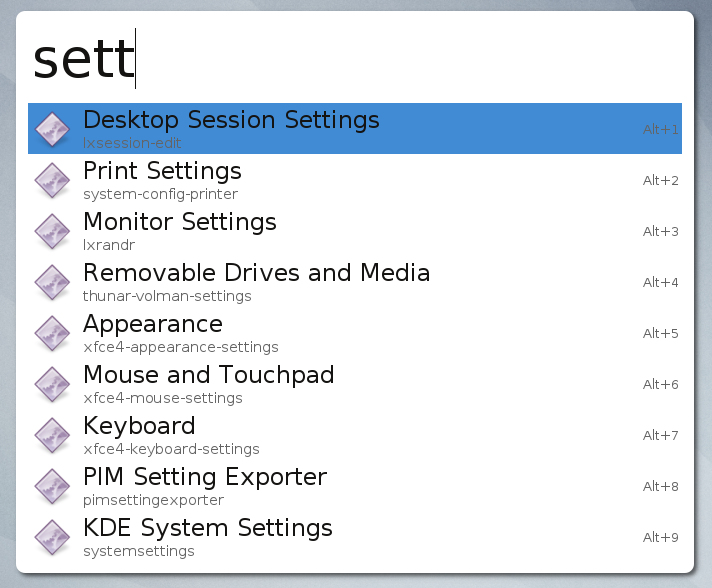
Task: Click the Monitor Settings launcher icon
Action: 52,231
